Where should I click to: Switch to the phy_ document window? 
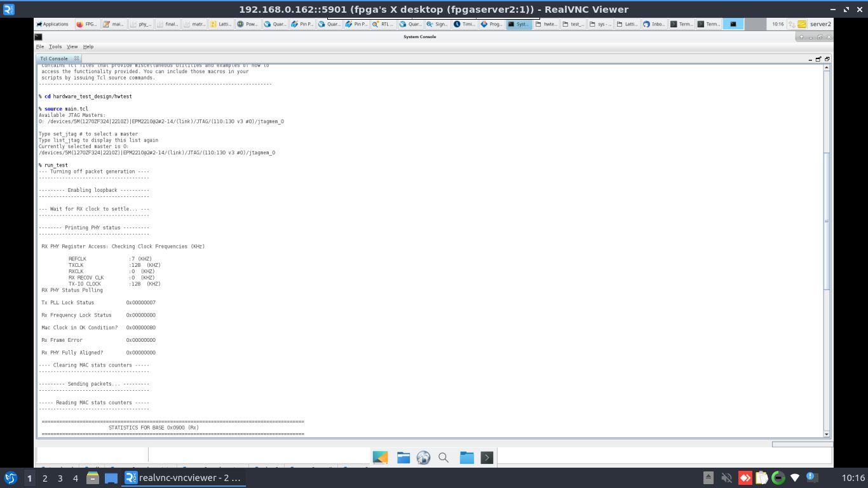click(x=140, y=24)
